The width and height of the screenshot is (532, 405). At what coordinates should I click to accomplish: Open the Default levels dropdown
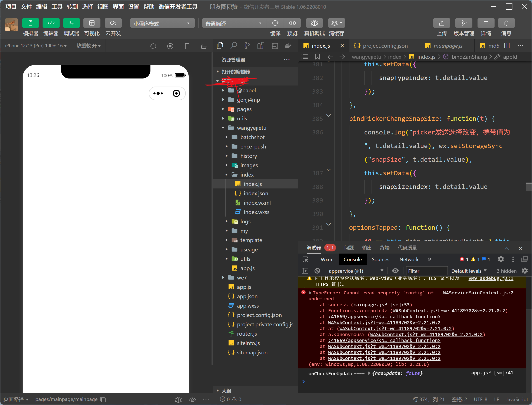pyautogui.click(x=469, y=271)
